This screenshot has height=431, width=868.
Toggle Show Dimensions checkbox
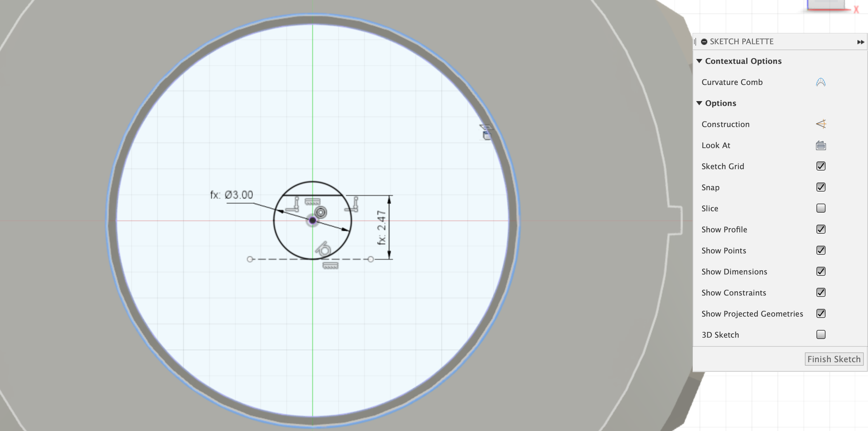click(821, 271)
